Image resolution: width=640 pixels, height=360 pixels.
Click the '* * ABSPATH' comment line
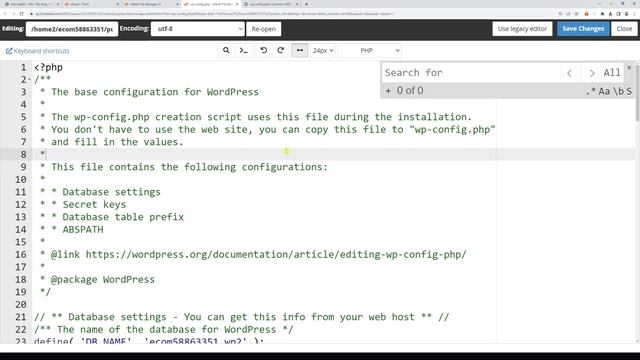coord(71,229)
